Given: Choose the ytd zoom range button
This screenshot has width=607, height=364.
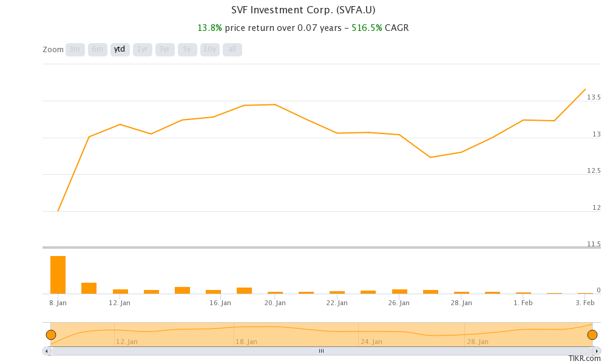Looking at the screenshot, I should click(x=120, y=50).
